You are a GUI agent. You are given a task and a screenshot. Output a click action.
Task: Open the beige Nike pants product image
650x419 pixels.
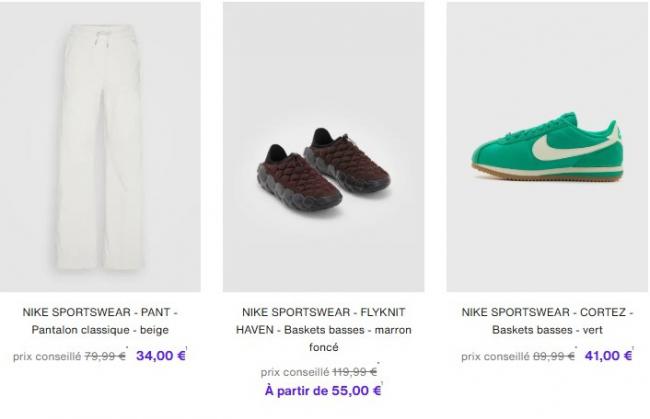[x=100, y=147]
